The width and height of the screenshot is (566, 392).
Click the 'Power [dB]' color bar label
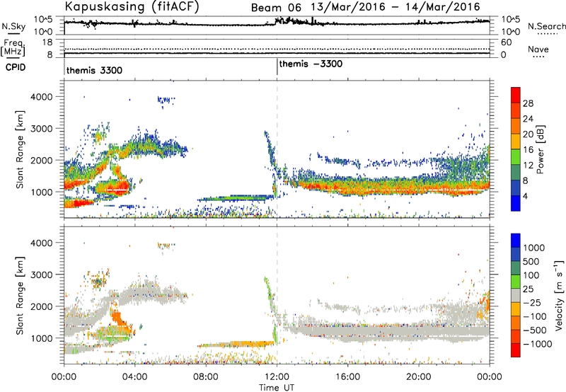540,149
